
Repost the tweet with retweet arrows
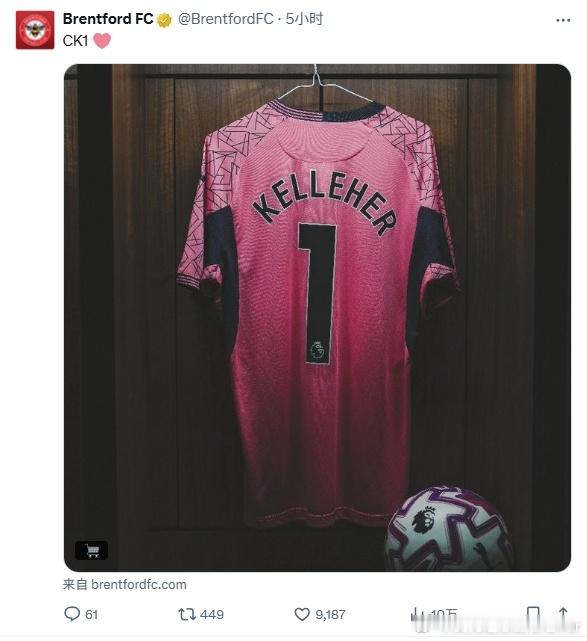[187, 614]
